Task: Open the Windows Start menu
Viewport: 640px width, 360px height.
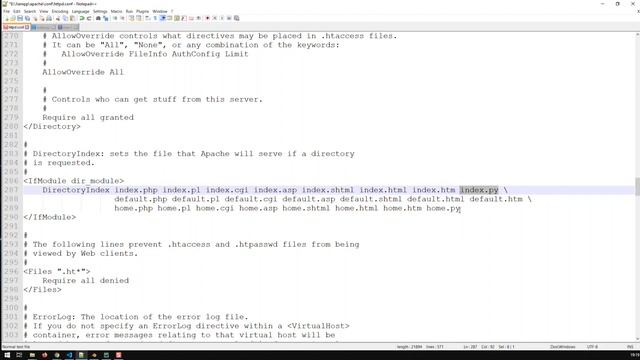Action: point(7,355)
